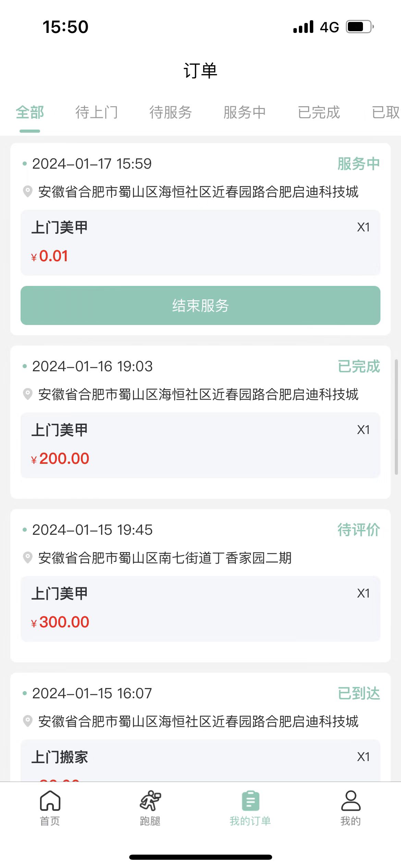The height and width of the screenshot is (868, 401).
Task: Tap location pin of the 15:59 order
Action: click(x=27, y=191)
